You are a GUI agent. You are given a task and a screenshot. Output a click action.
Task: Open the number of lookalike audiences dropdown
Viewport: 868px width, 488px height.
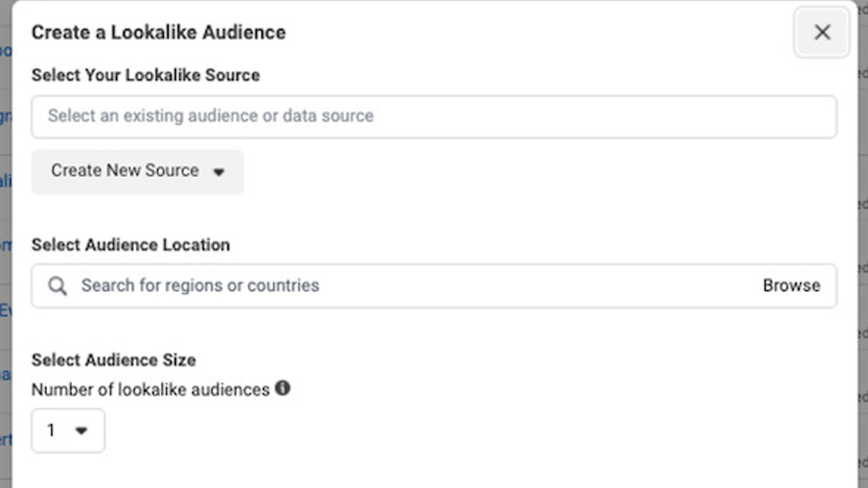point(68,431)
